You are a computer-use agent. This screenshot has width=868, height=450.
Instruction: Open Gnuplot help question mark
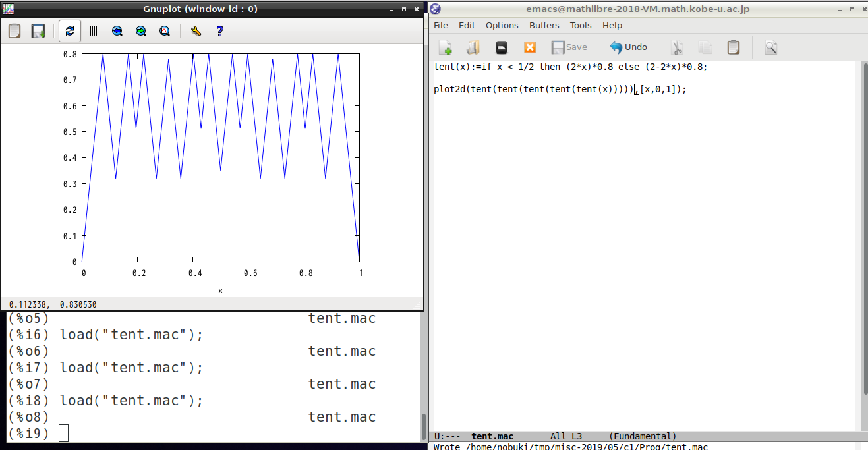tap(219, 31)
